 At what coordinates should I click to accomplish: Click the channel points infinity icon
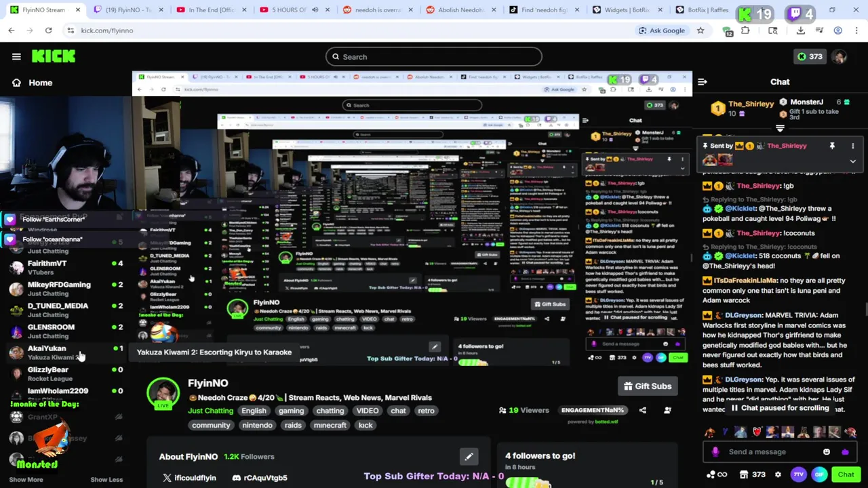[717, 474]
